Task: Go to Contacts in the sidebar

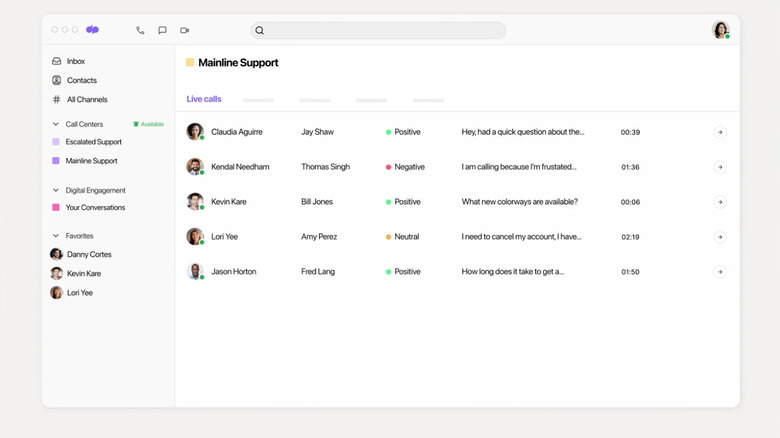Action: (75, 80)
